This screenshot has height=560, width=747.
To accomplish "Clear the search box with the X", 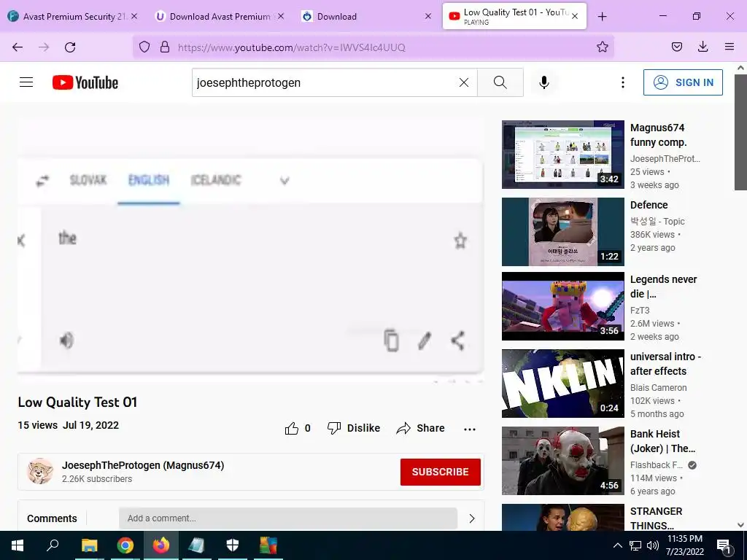I will pyautogui.click(x=463, y=82).
